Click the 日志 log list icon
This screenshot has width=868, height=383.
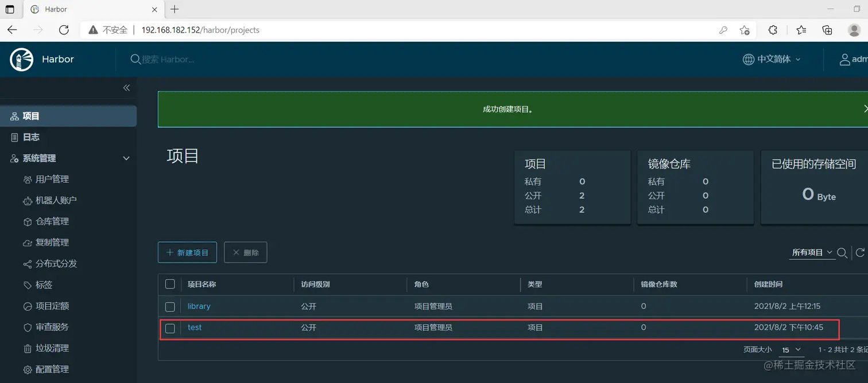tap(15, 137)
